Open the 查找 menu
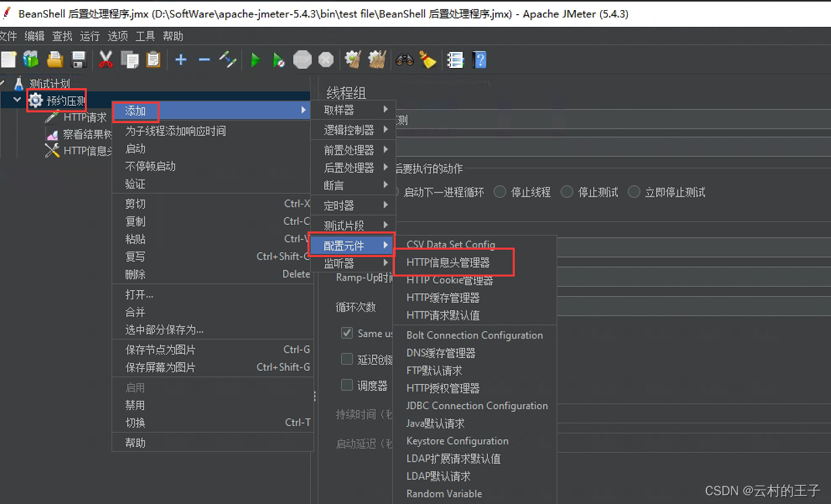Screen dimensions: 831x504 [x=62, y=36]
